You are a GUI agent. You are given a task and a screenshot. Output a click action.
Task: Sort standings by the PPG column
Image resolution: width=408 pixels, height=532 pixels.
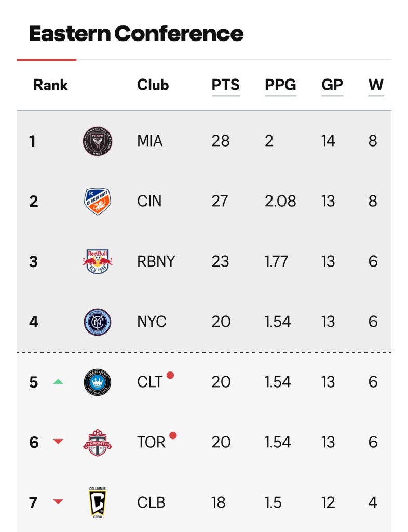[280, 85]
